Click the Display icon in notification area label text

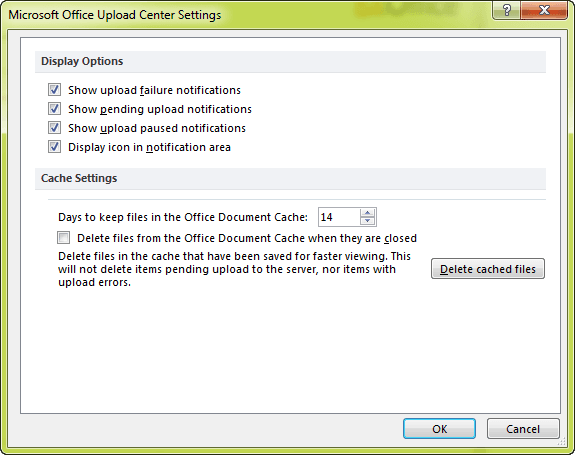149,147
